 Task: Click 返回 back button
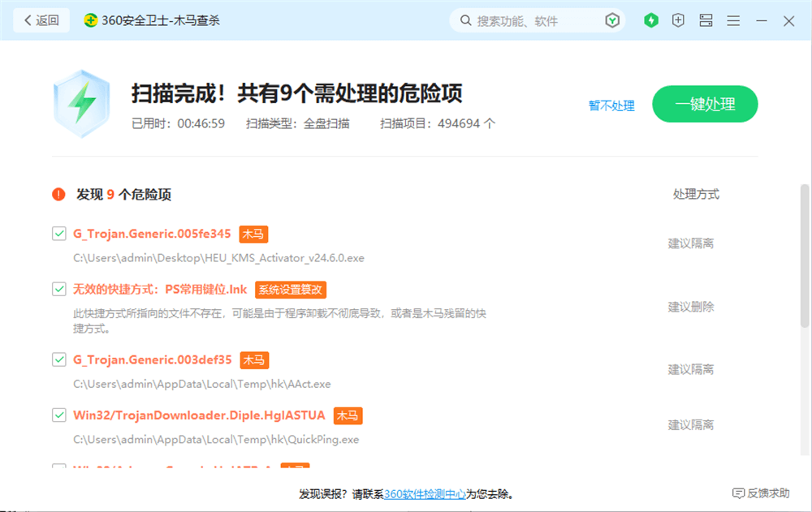pos(41,20)
